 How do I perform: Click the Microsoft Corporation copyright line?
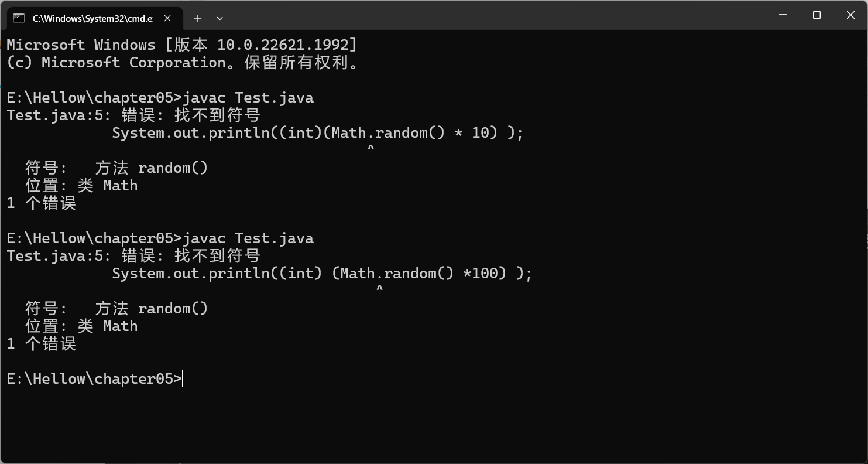[183, 63]
